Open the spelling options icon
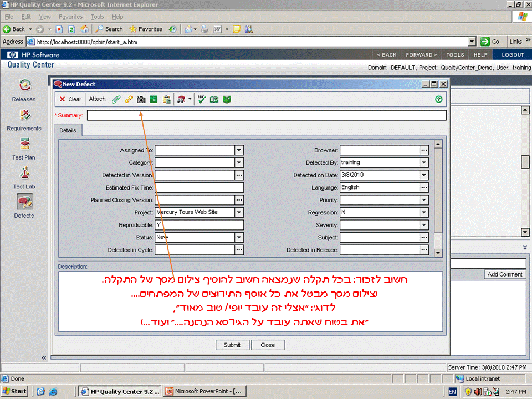Image resolution: width=532 pixels, height=399 pixels. coord(214,99)
